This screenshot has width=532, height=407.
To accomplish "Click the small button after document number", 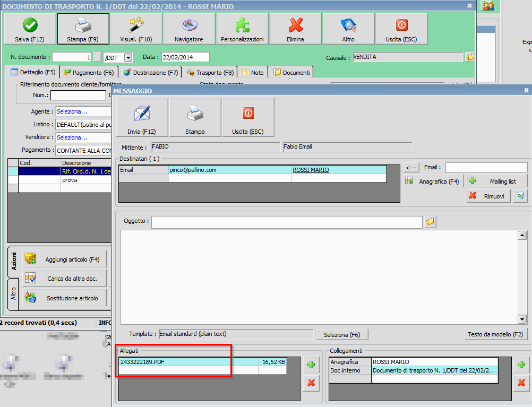I will [97, 57].
